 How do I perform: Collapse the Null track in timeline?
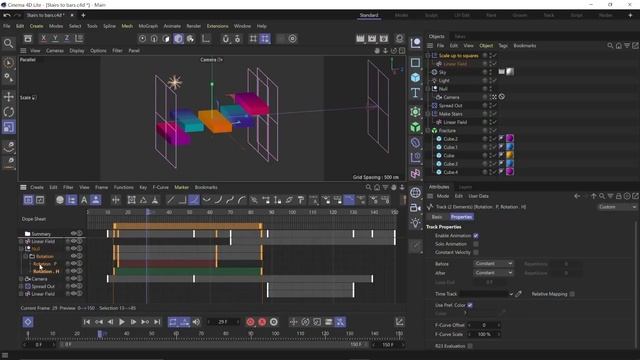21,249
